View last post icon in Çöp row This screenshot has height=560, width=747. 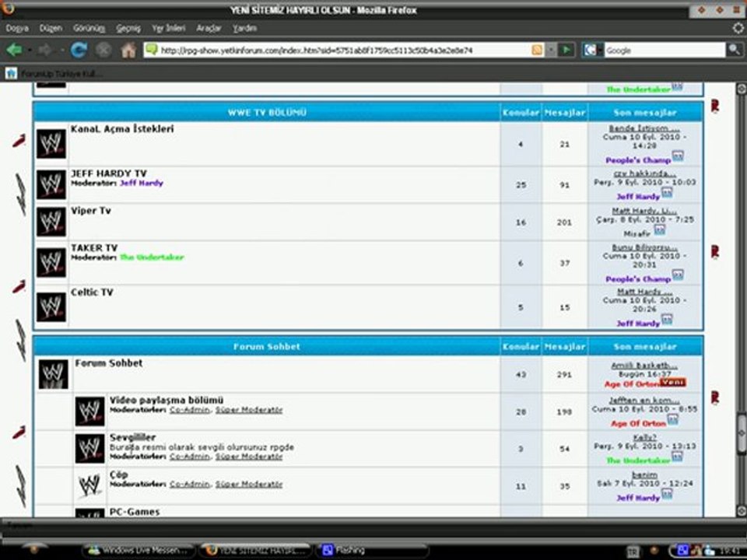click(667, 495)
